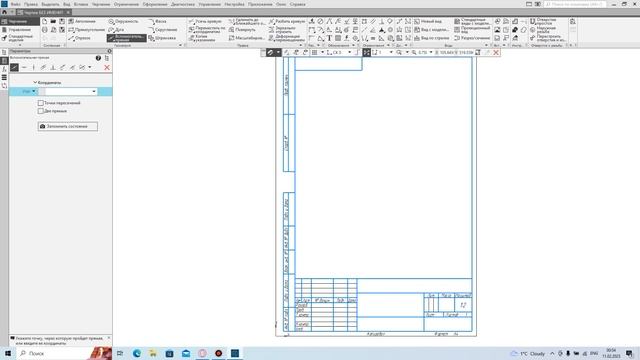The height and width of the screenshot is (360, 640).
Task: Open the Черчение menu
Action: tap(101, 4)
